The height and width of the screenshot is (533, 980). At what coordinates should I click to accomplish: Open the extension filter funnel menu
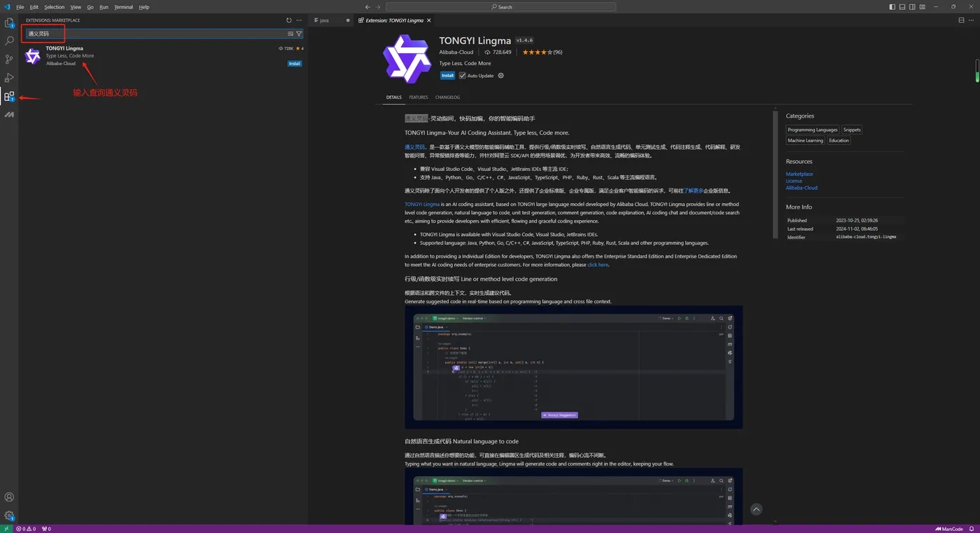click(x=299, y=34)
